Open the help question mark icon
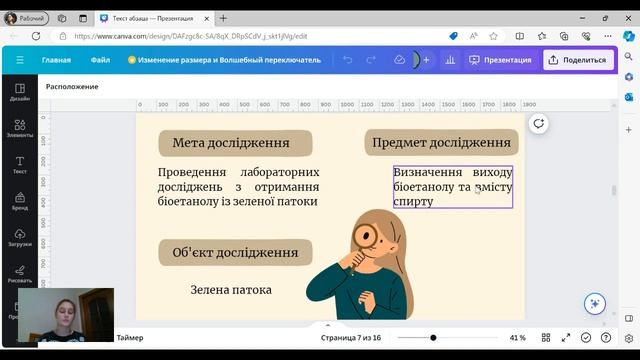Screen dimensions: 640x360 (x=606, y=338)
